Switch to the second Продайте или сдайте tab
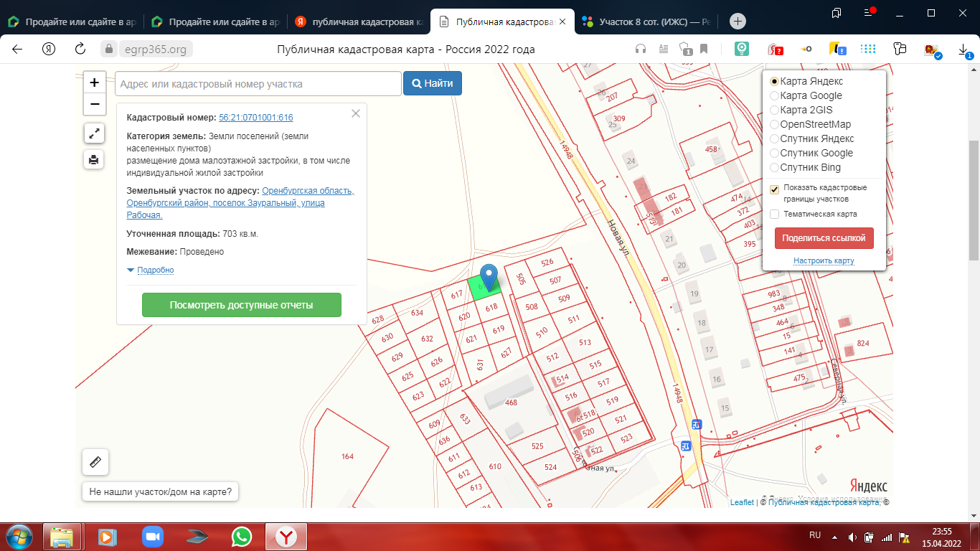Screen dimensions: 980x551 [215, 22]
